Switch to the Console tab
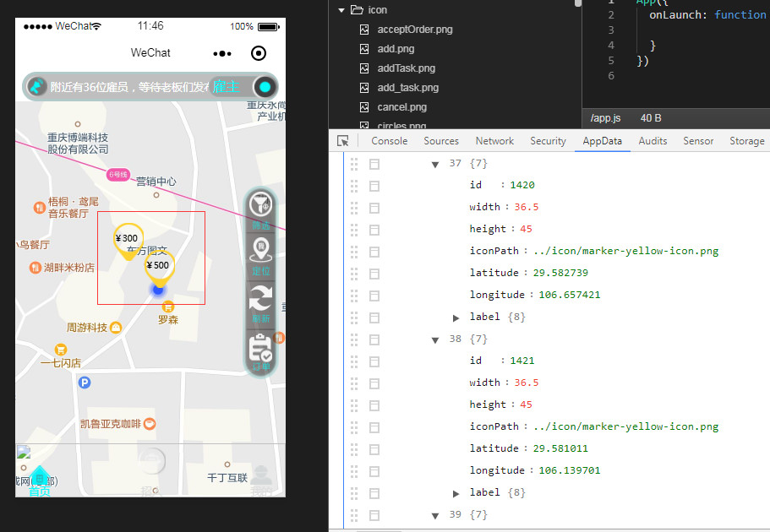The height and width of the screenshot is (532, 770). [x=390, y=141]
